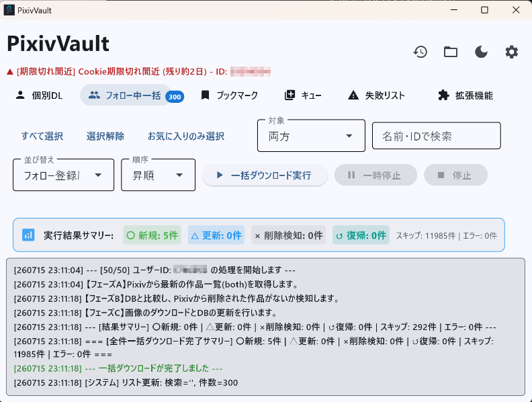
Task: Click スキップ: 11985件 | エラー: 0件 text
Action: click(447, 236)
